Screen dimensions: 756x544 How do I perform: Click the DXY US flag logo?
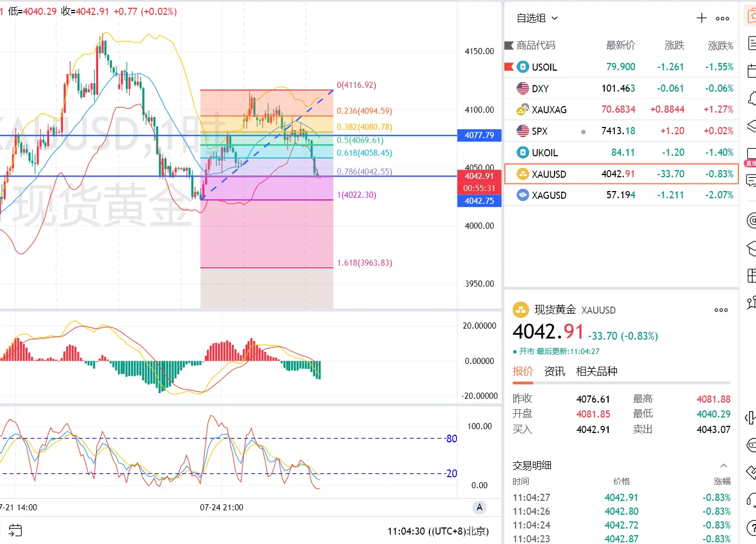523,88
